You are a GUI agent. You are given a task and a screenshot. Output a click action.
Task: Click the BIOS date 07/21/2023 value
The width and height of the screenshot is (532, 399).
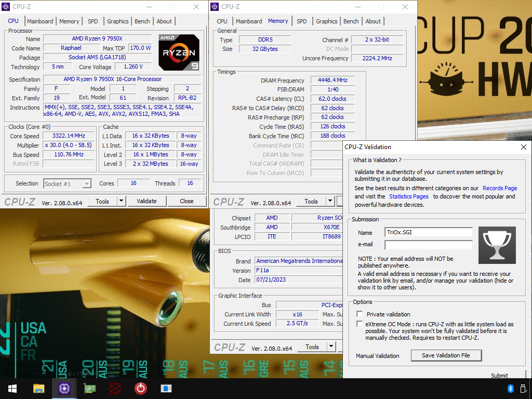click(x=299, y=280)
